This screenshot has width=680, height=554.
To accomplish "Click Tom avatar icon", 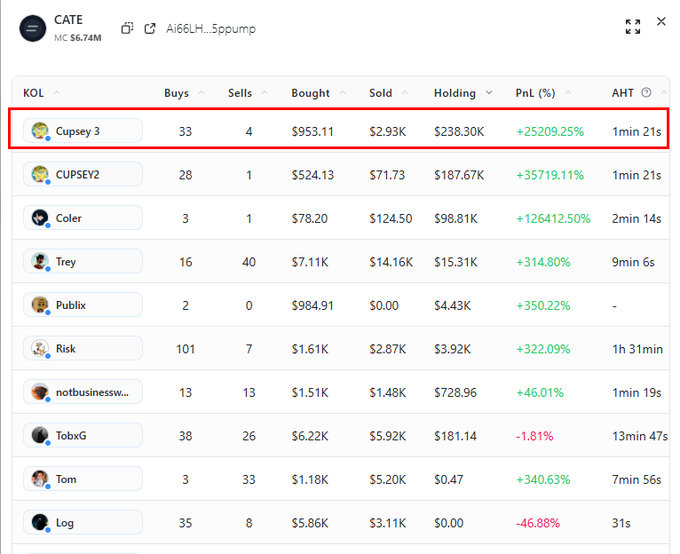I will coord(40,479).
